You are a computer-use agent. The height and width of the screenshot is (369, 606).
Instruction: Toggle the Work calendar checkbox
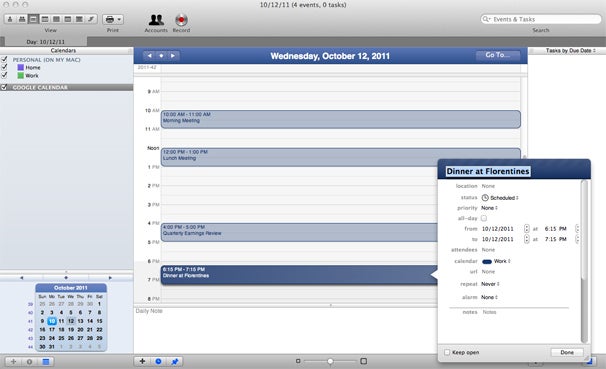(4, 75)
